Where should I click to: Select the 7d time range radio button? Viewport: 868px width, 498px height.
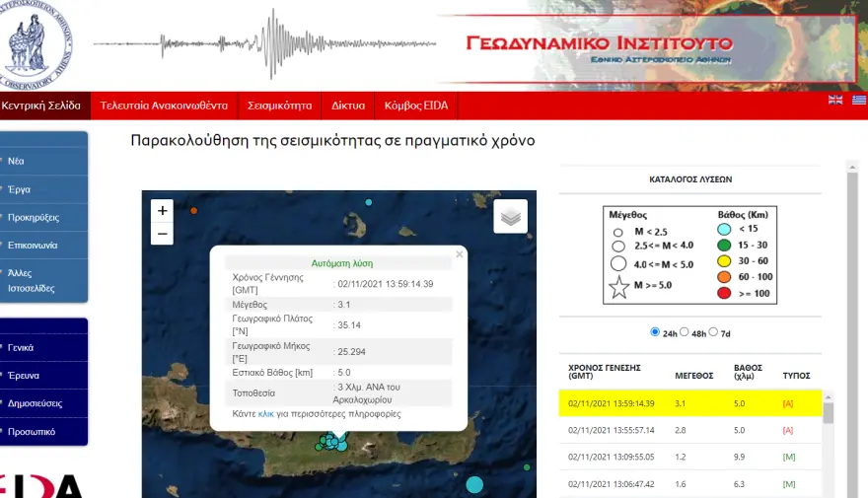[x=716, y=332]
